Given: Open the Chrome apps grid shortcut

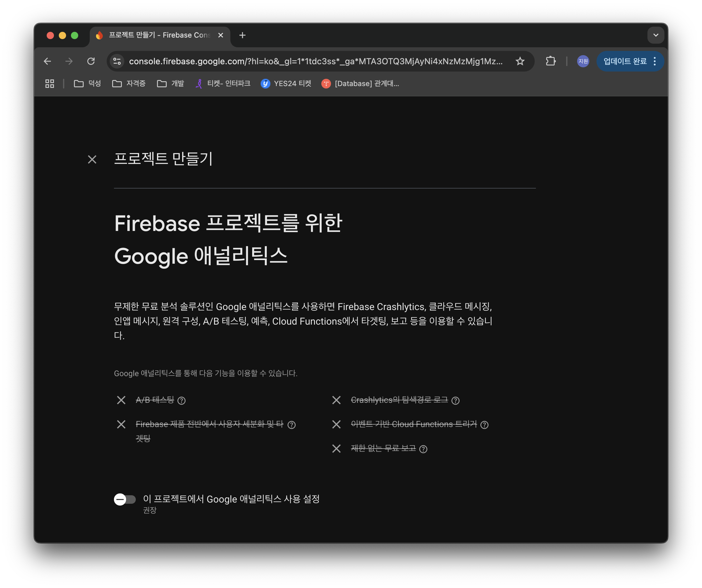Looking at the screenshot, I should pos(50,84).
